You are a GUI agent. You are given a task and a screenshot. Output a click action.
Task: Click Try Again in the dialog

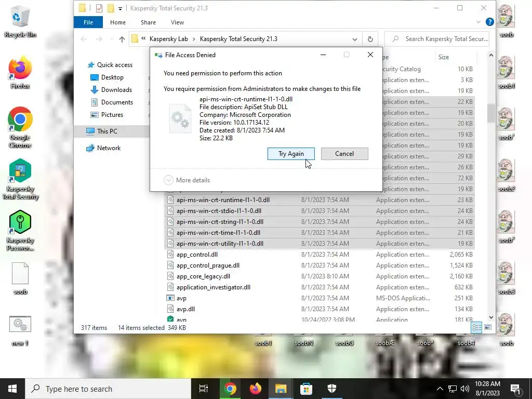point(291,154)
